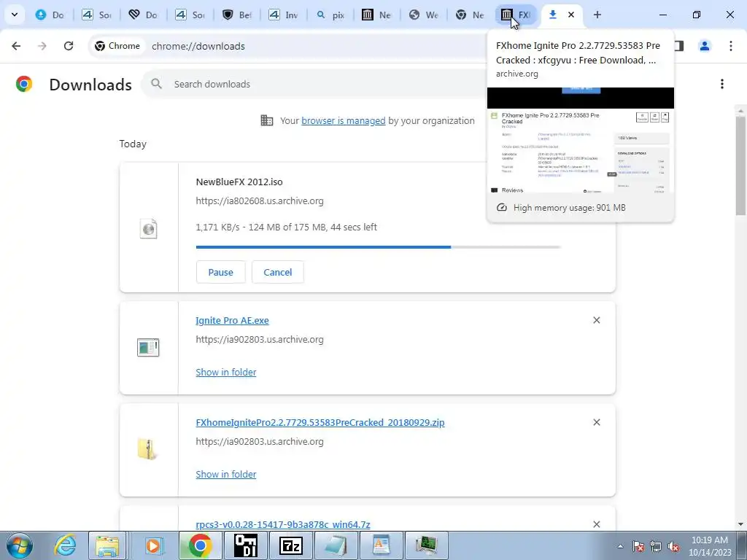Image resolution: width=747 pixels, height=560 pixels.
Task: Click the search magnifier icon
Action: pyautogui.click(x=156, y=84)
